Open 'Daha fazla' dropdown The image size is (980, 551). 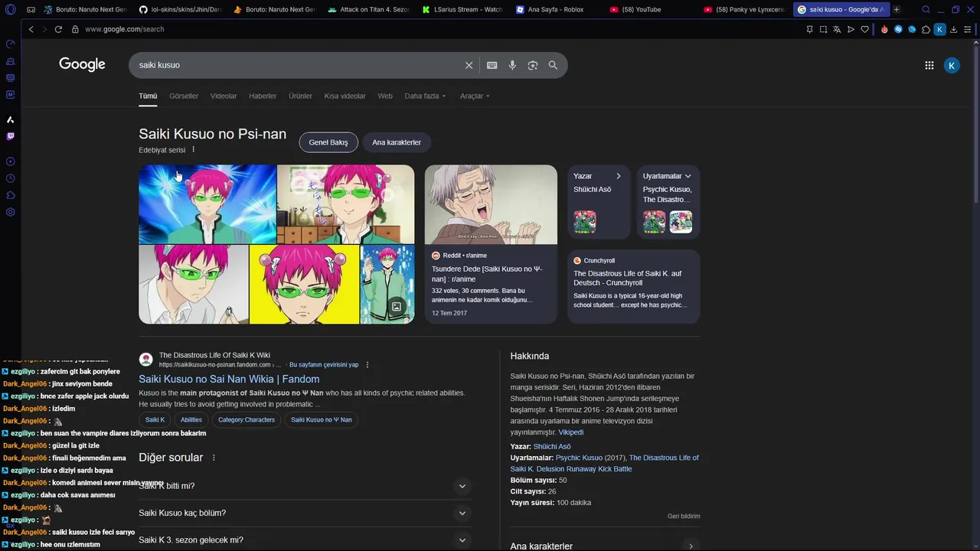pos(425,96)
